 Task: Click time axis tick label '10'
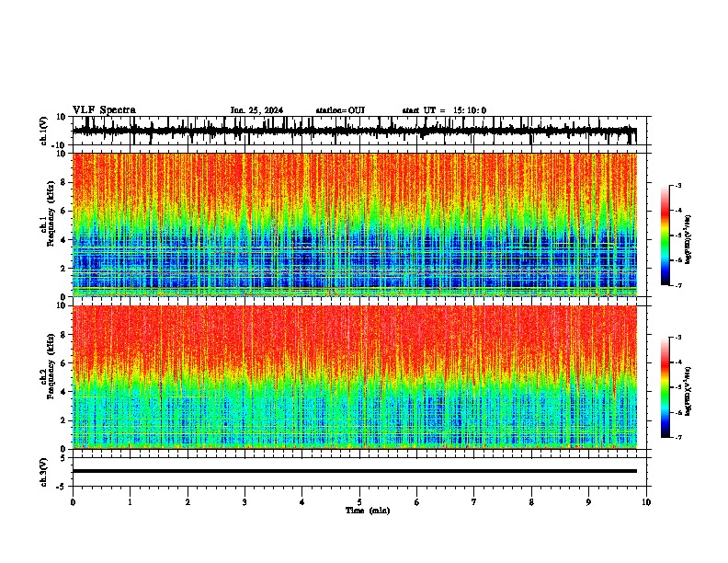click(x=646, y=502)
